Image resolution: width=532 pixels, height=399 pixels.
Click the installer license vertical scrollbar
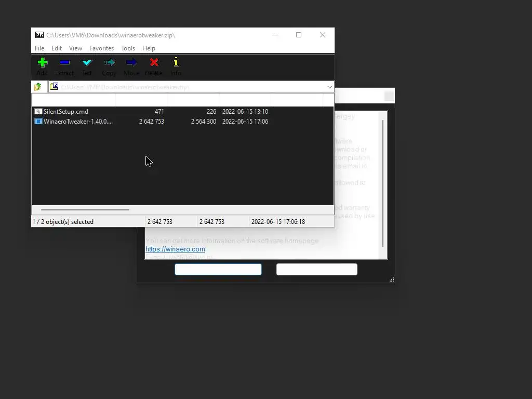tap(383, 183)
